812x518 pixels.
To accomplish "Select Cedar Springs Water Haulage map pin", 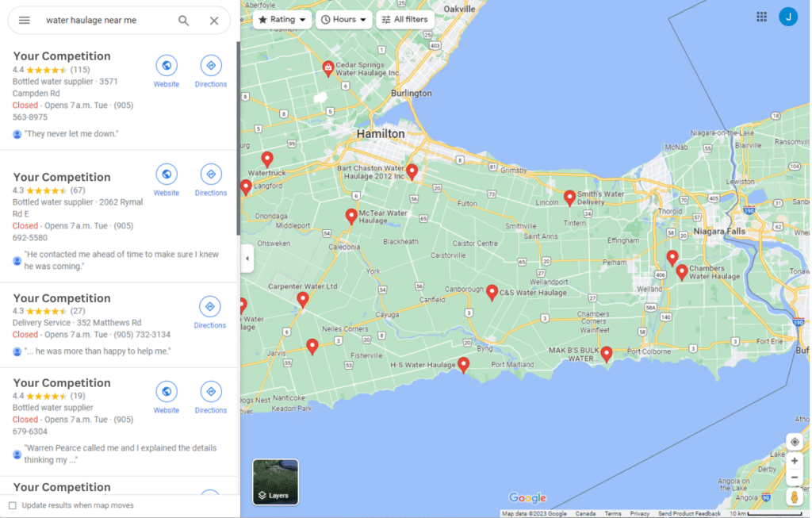I will click(x=327, y=68).
